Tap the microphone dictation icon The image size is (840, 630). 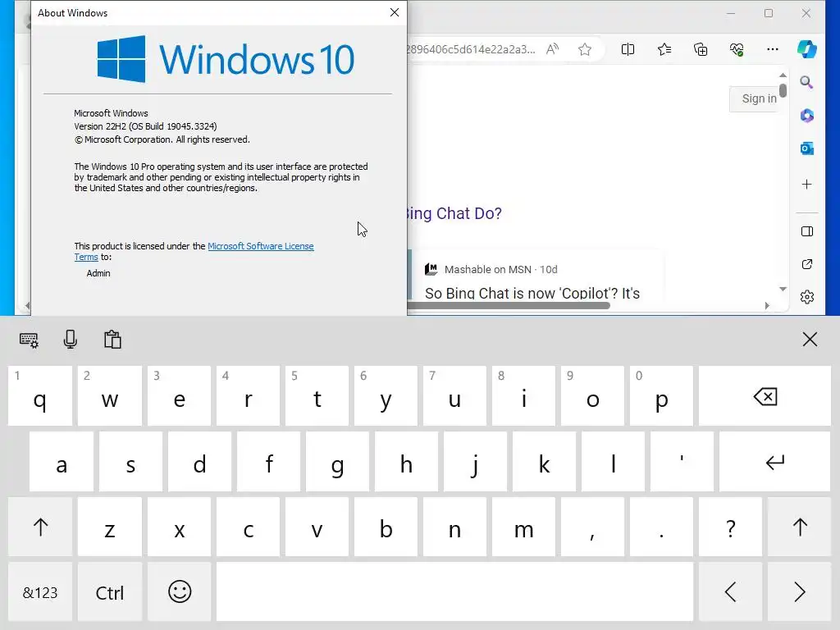point(71,340)
